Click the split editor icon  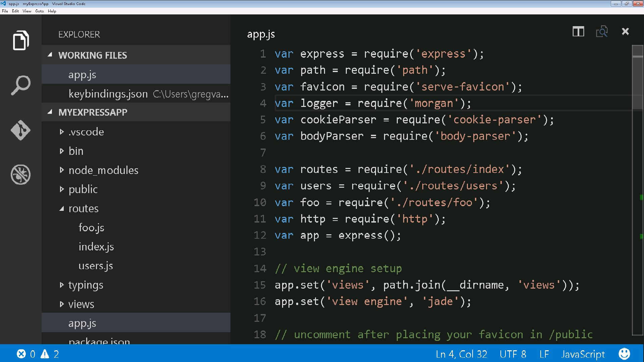click(x=578, y=32)
